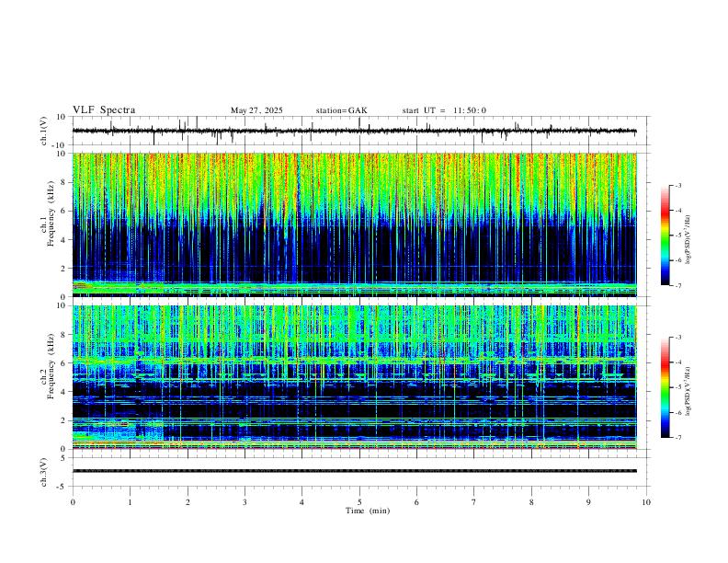Click the log(PSD) label beside ch.1 colorbar
The width and height of the screenshot is (728, 563).
(x=688, y=240)
